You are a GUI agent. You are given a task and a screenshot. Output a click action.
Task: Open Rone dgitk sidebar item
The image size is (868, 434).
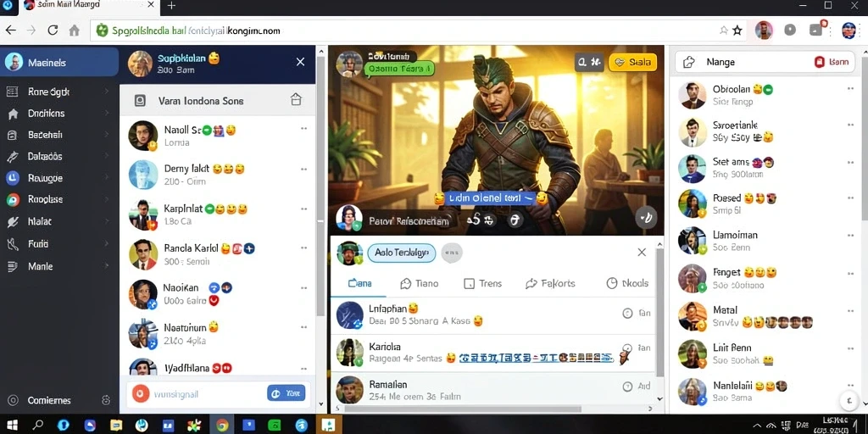click(59, 92)
